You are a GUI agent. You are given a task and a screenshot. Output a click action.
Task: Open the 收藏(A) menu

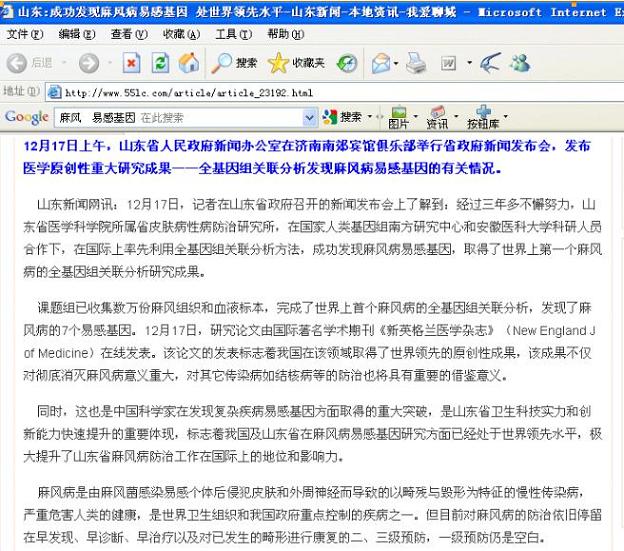coord(181,35)
